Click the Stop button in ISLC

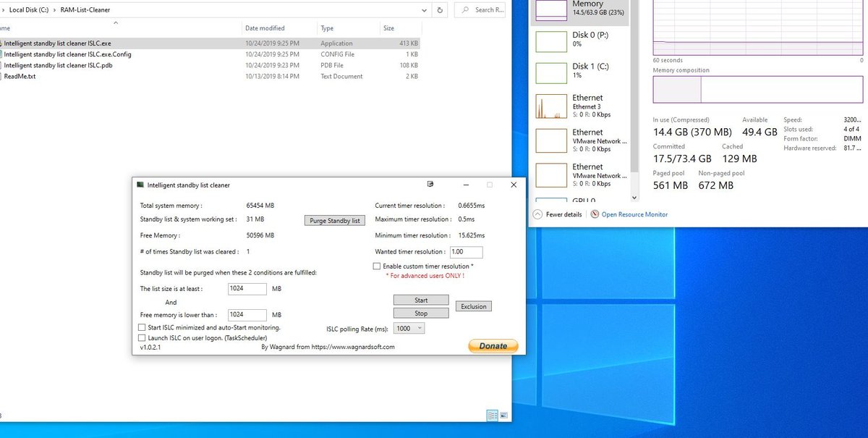(x=421, y=313)
